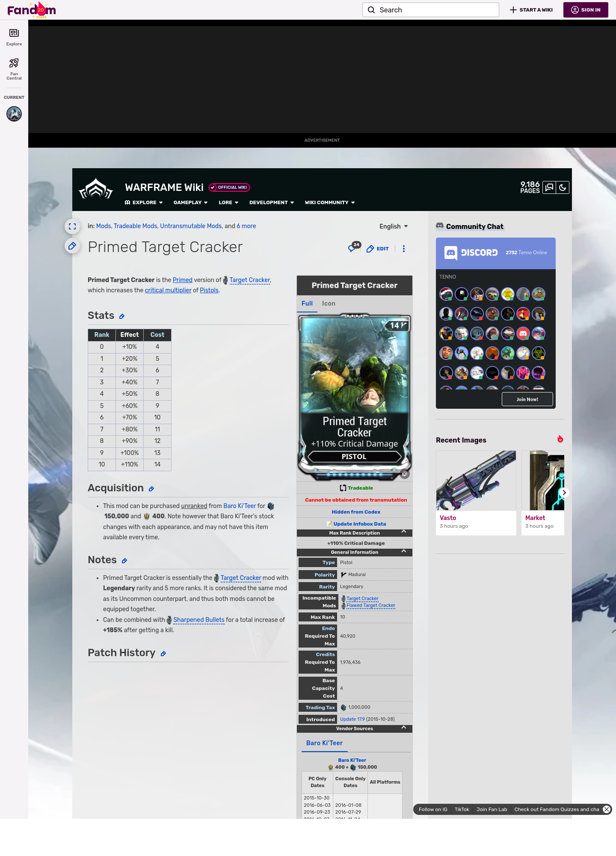
Task: Switch to the Icon tab in infobox
Action: [x=329, y=303]
